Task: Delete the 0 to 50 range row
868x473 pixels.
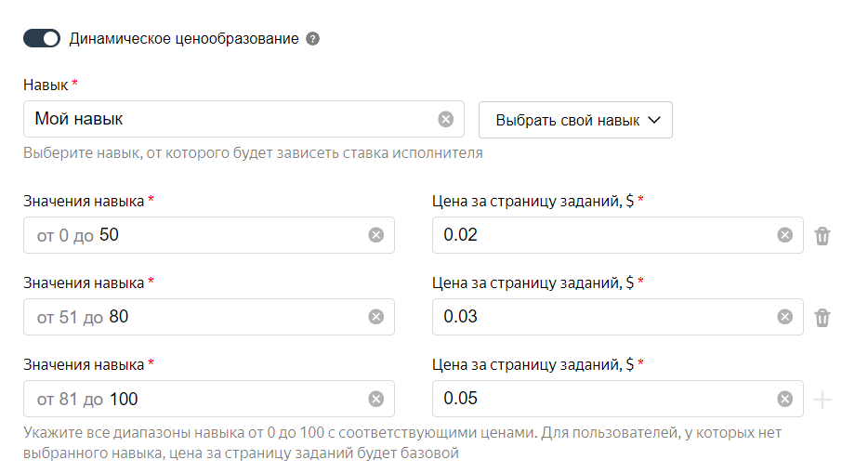Action: click(822, 236)
